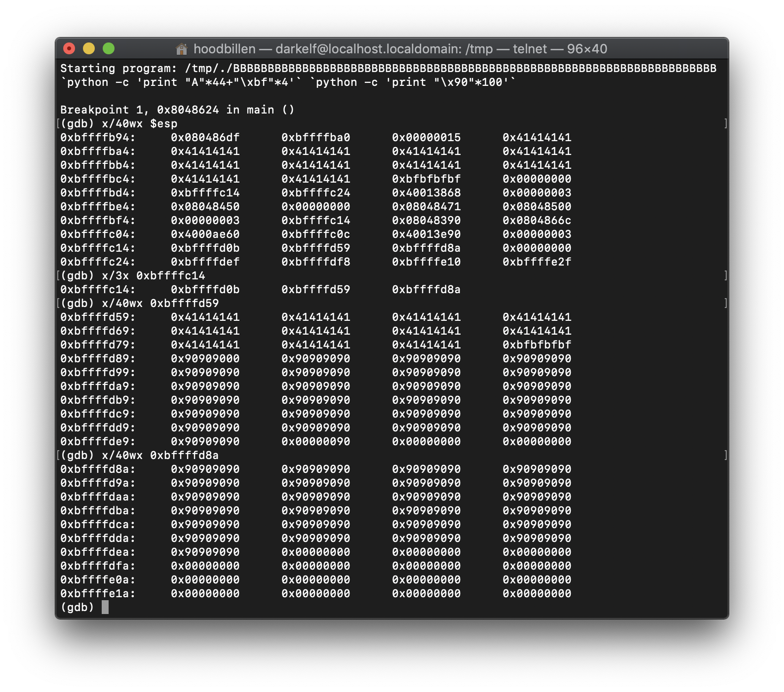Select the value 0xbffffba0
Screen dimensions: 784x692
[316, 137]
